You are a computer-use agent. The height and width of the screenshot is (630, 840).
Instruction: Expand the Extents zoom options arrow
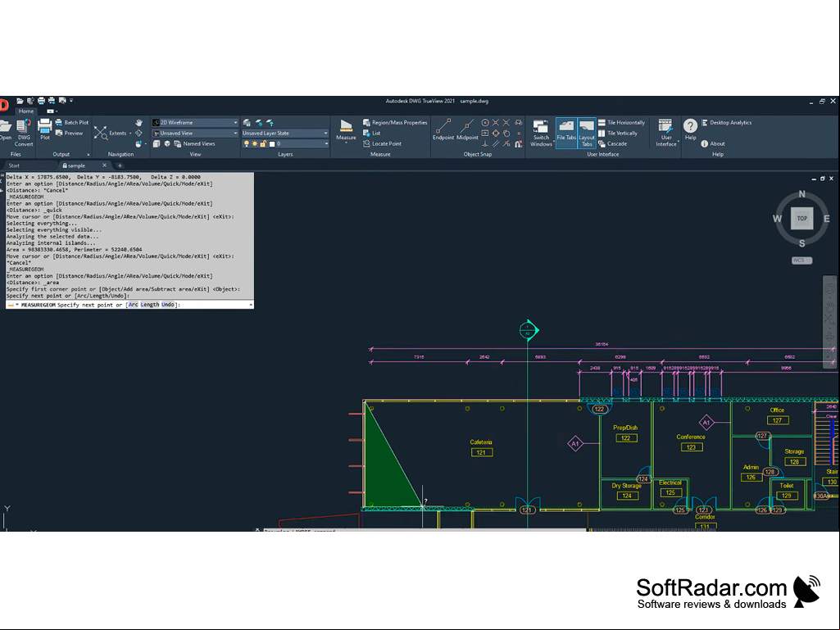tap(130, 134)
